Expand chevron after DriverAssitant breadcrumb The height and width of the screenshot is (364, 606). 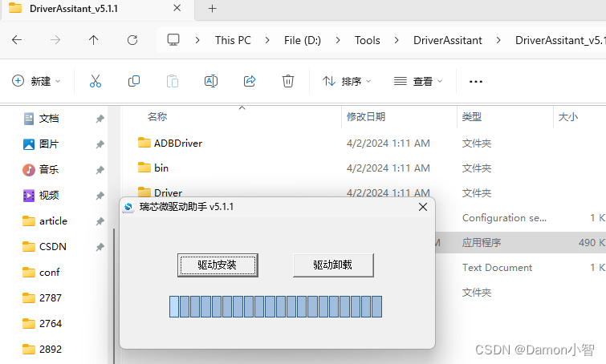(x=498, y=40)
